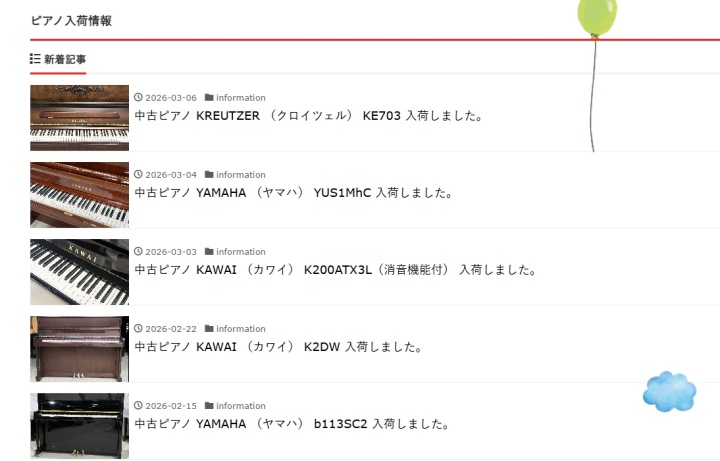This screenshot has height=461, width=720.
Task: Click the clock icon beside 2026-03-06
Action: [x=138, y=98]
